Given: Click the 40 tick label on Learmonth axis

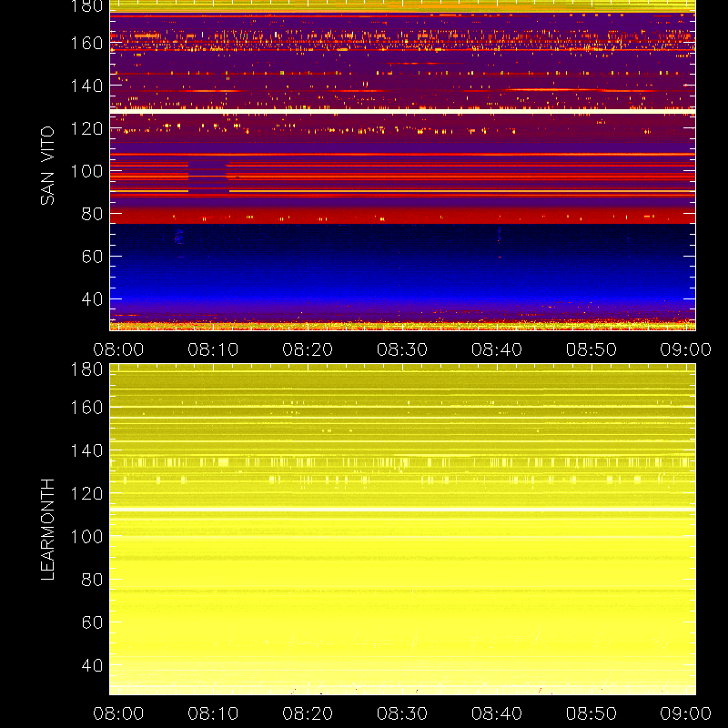Looking at the screenshot, I should click(92, 665).
